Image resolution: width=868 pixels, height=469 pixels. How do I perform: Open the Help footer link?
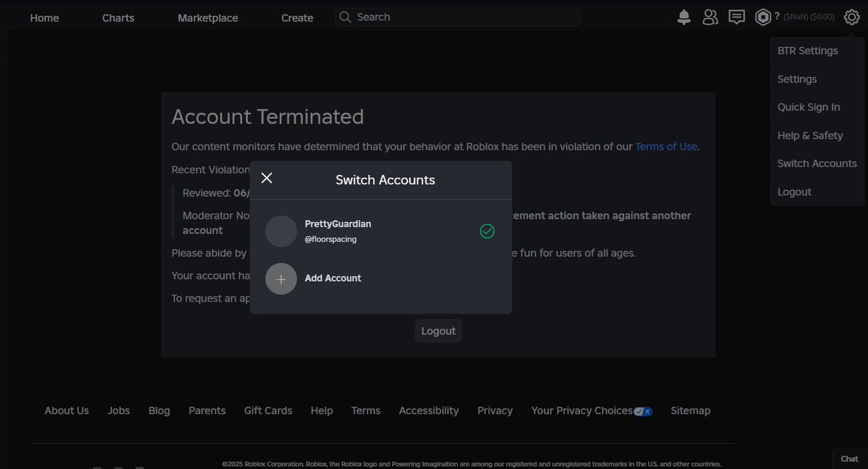coord(322,410)
